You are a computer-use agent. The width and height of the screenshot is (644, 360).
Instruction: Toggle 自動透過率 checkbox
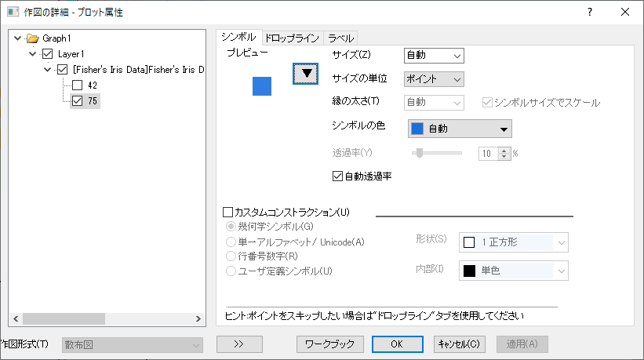coord(337,176)
